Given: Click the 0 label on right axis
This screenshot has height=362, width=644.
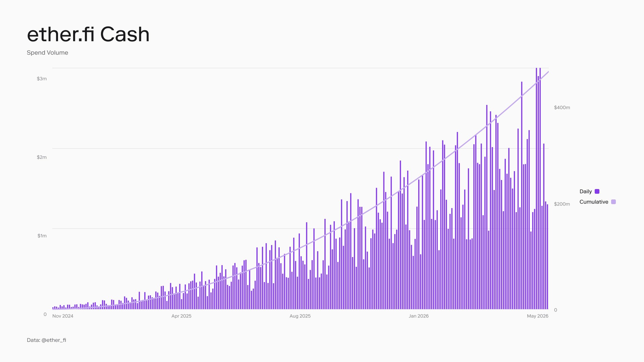Looking at the screenshot, I should click(x=555, y=310).
